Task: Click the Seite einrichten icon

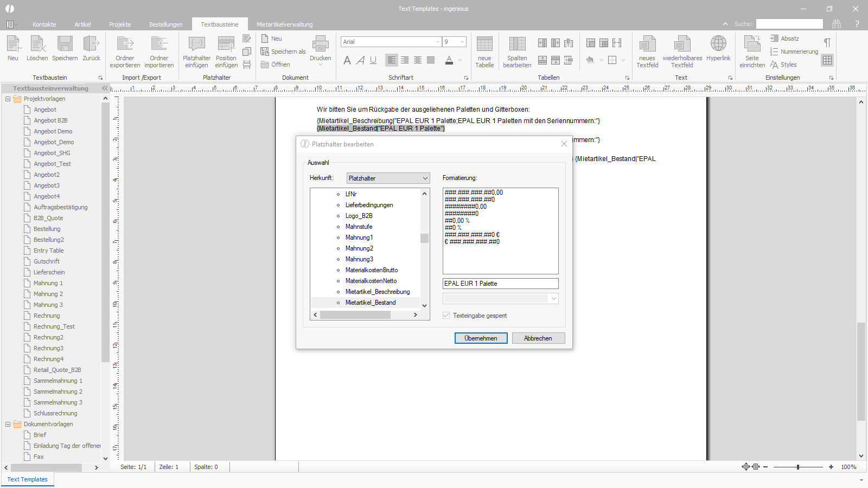Action: pyautogui.click(x=752, y=44)
